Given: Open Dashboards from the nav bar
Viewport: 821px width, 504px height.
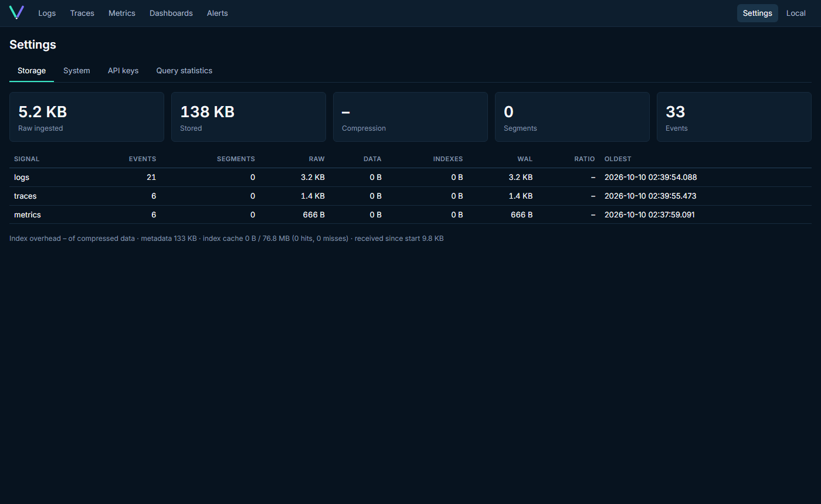Looking at the screenshot, I should [171, 13].
